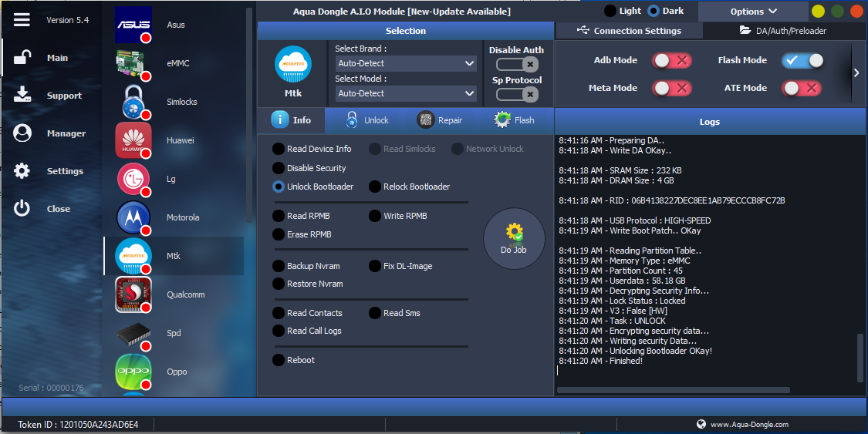Open the hamburger menu icon
Viewport: 868px width, 434px height.
tap(22, 20)
